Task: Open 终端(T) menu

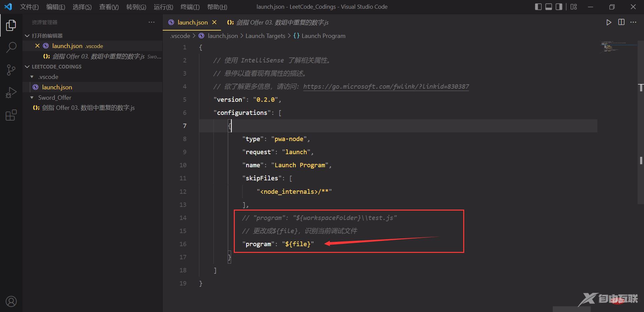Action: (190, 7)
